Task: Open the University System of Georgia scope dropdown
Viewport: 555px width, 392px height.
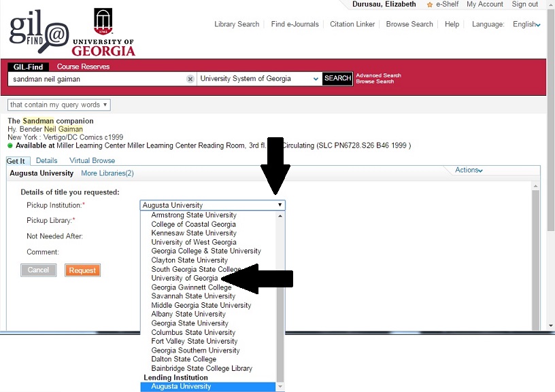Action: 259,79
